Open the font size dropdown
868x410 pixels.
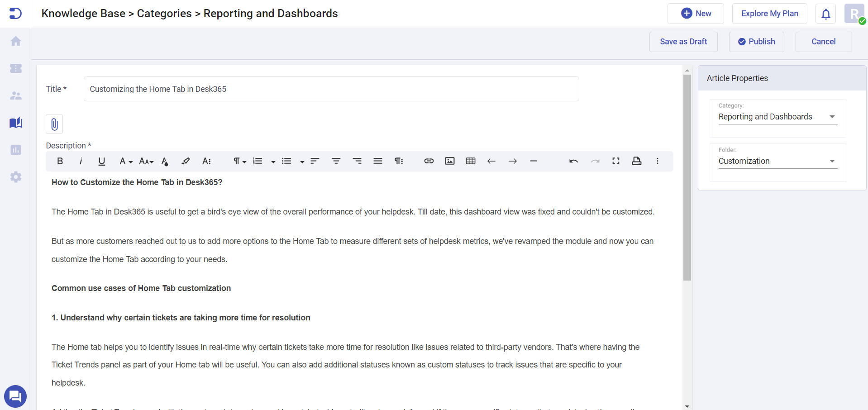tap(146, 161)
